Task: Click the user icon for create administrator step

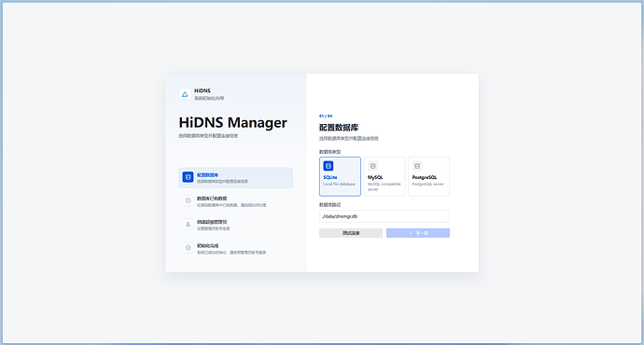Action: [188, 225]
